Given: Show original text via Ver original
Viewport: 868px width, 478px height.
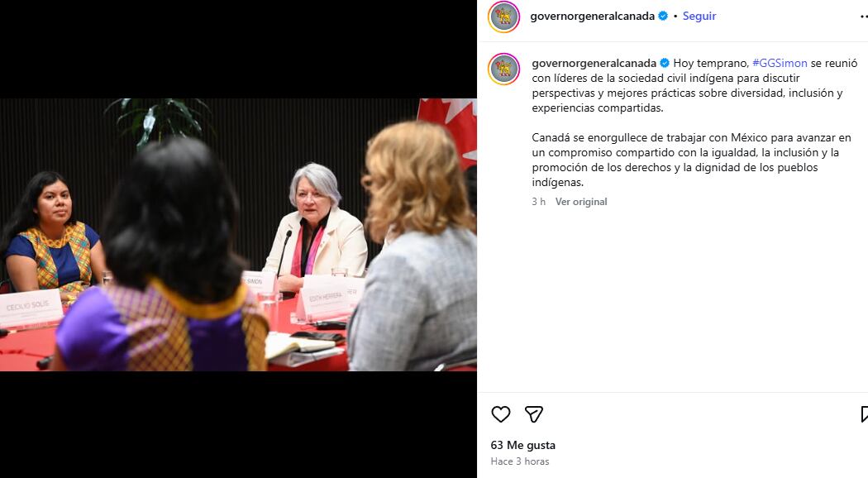Looking at the screenshot, I should pyautogui.click(x=581, y=202).
